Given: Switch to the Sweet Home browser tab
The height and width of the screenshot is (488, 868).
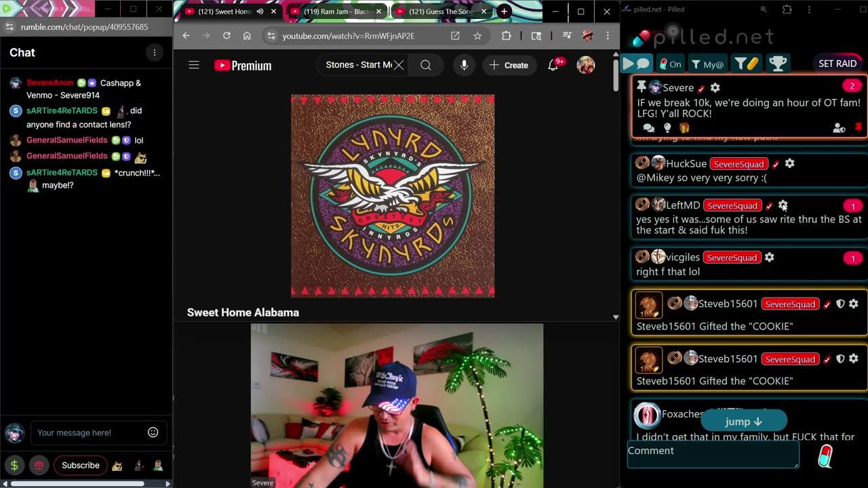Looking at the screenshot, I should pyautogui.click(x=224, y=12).
